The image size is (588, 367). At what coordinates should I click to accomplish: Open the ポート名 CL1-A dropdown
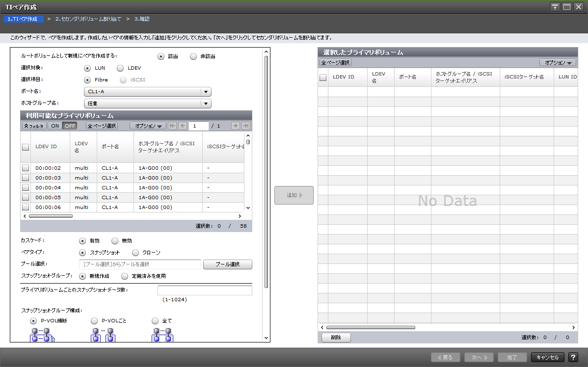click(207, 91)
